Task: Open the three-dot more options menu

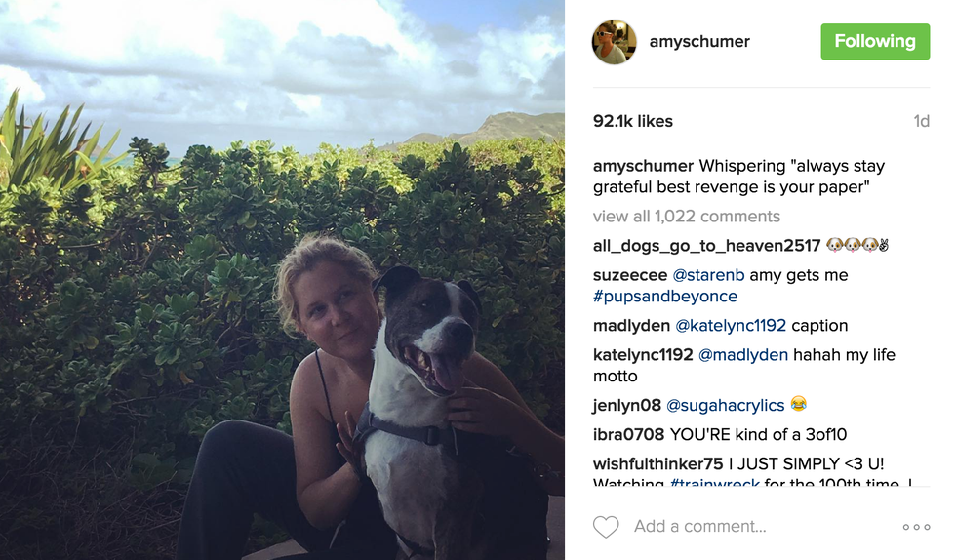Action: point(916,527)
